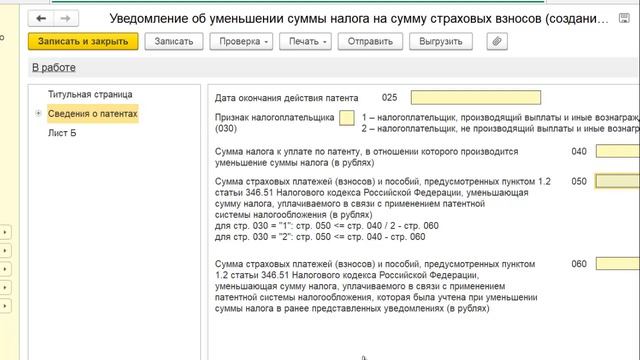640x360 pixels.
Task: Click the insurance payments field 050
Action: 618,181
